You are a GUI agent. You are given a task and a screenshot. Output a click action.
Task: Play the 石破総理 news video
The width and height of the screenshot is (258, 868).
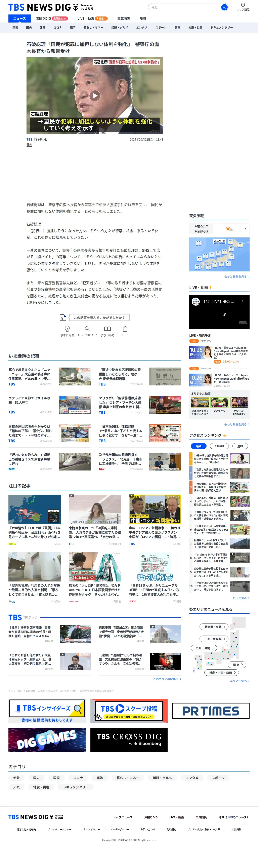tap(95, 96)
